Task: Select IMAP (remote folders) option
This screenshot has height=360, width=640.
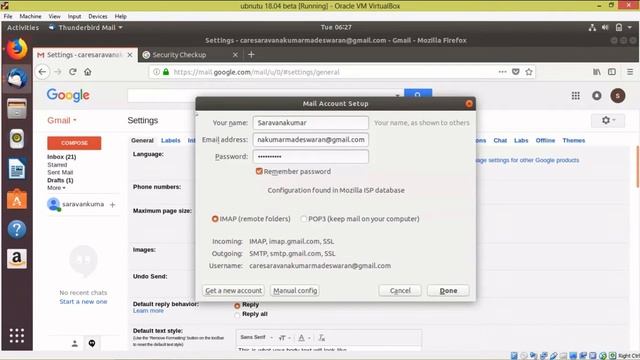Action: pos(215,219)
